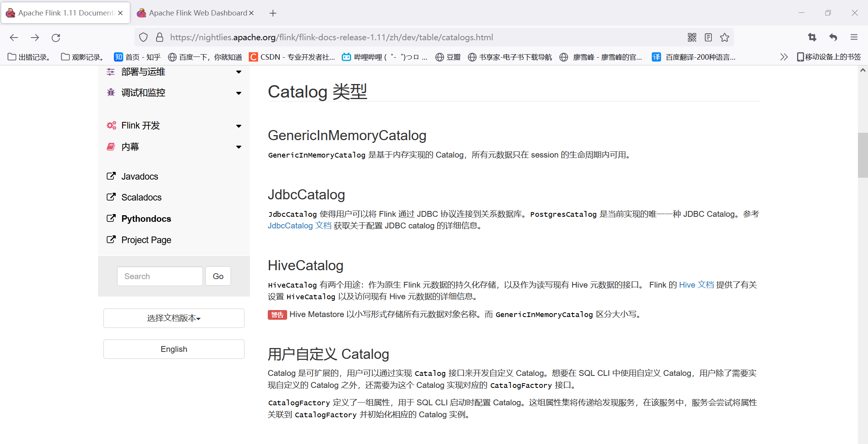Open new browser tab
The image size is (868, 444).
tap(273, 13)
